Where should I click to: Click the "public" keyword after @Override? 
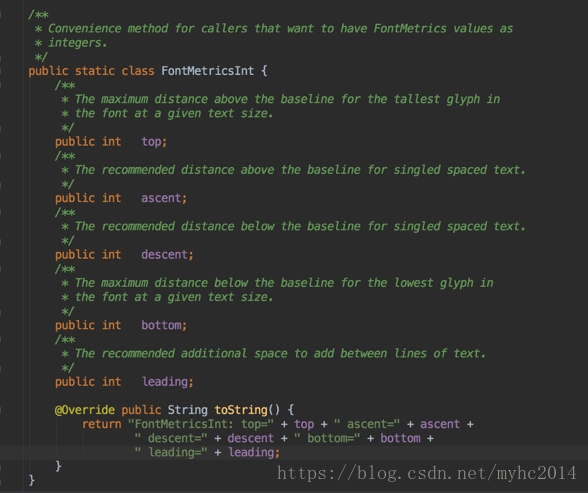tap(141, 410)
